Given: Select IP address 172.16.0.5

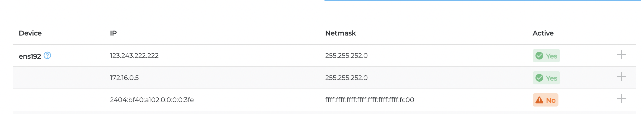Looking at the screenshot, I should click(124, 78).
